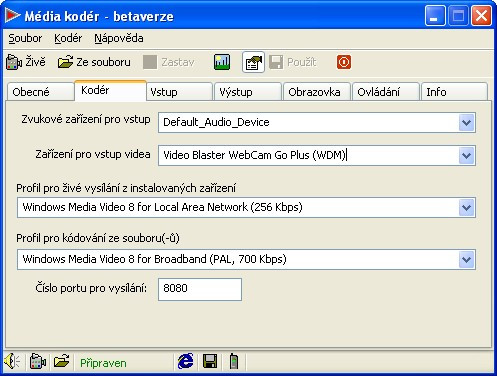The image size is (497, 376).
Task: Click the greyed Zastav stop button
Action: [x=169, y=62]
